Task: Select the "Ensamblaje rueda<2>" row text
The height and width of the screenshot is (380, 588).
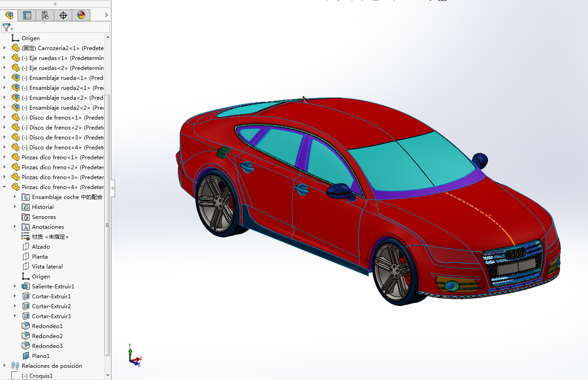Action: [63, 98]
